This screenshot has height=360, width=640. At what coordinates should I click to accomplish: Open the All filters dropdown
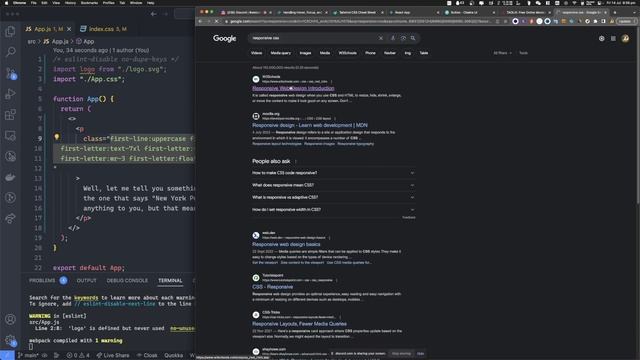(x=502, y=53)
